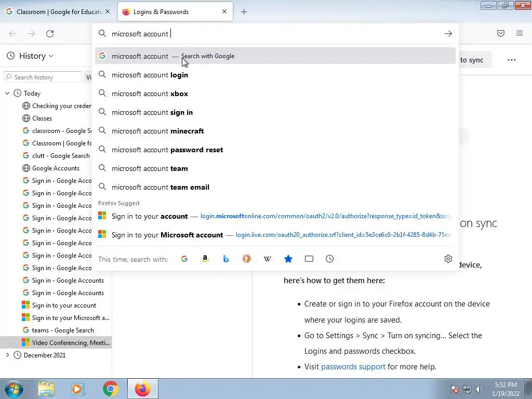
Task: Open 'Sign in to your Microsoft a...' history entry
Action: click(66, 318)
